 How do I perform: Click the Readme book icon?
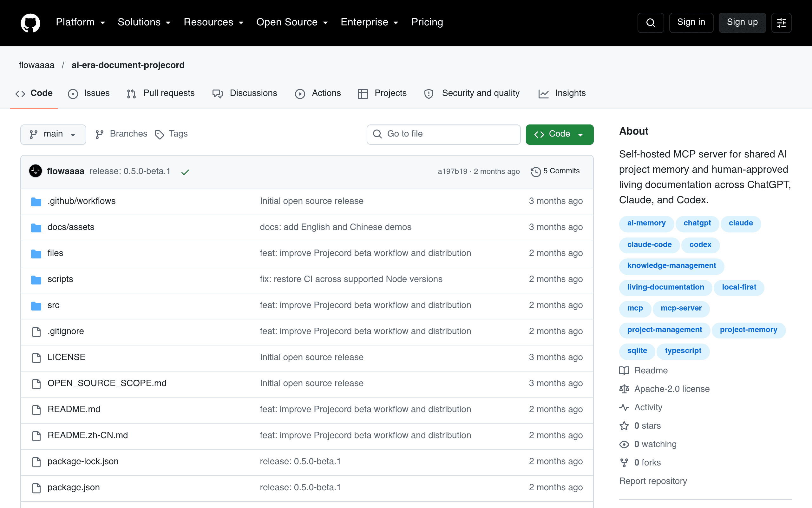pyautogui.click(x=624, y=371)
